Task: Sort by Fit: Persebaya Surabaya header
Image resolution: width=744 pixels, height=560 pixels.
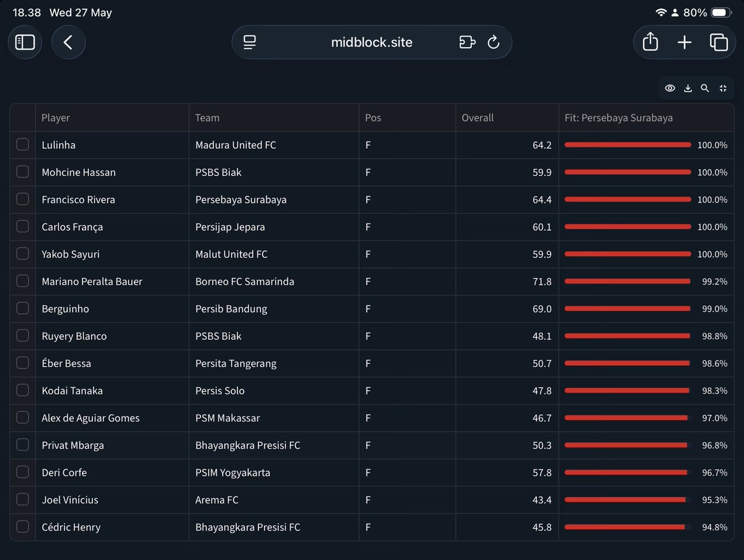Action: click(646, 118)
